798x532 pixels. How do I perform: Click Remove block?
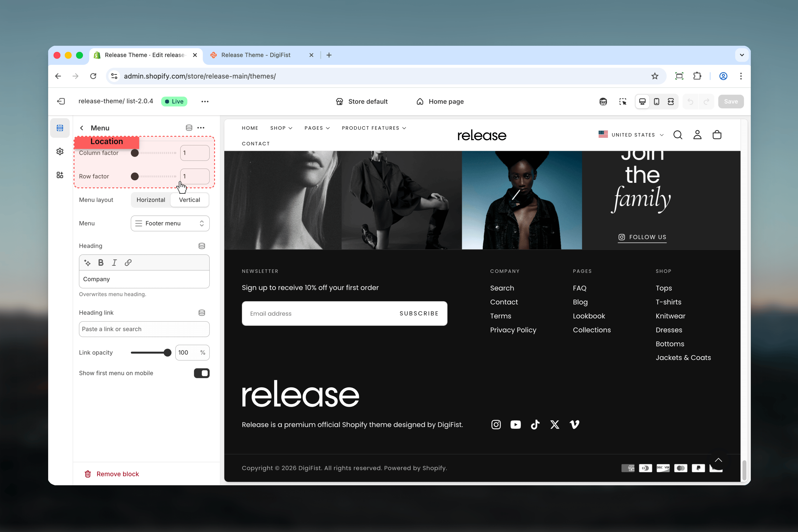(112, 474)
